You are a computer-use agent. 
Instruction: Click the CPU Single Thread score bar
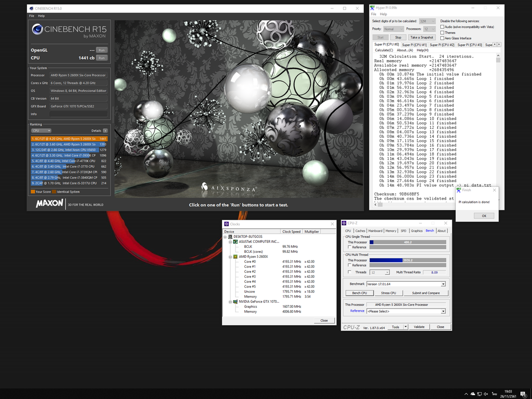point(408,242)
